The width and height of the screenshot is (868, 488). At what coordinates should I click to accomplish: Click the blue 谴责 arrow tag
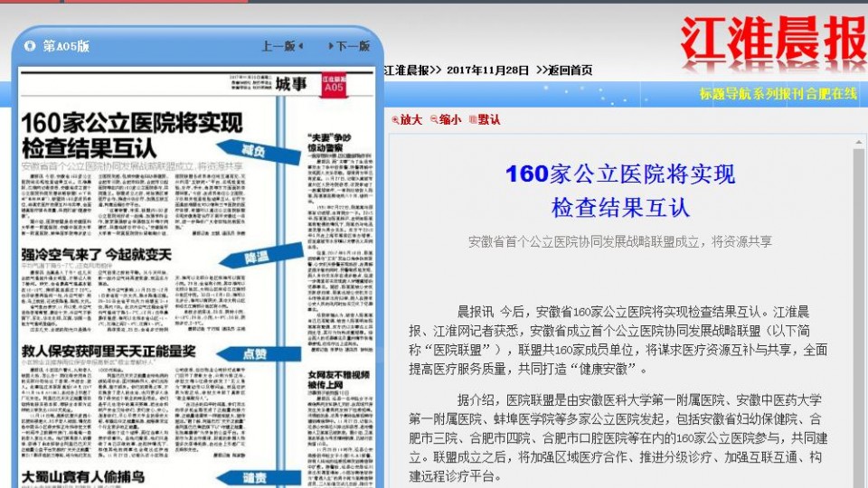tap(254, 478)
